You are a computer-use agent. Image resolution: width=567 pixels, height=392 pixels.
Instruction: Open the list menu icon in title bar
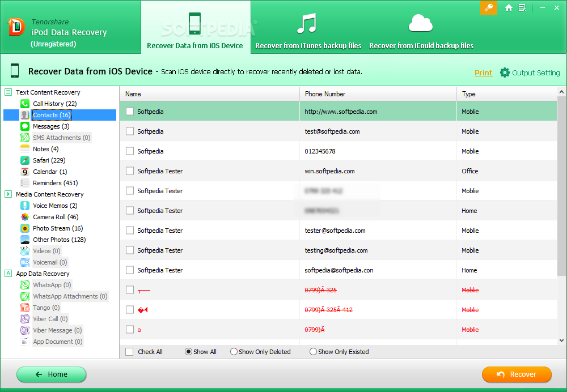click(522, 7)
